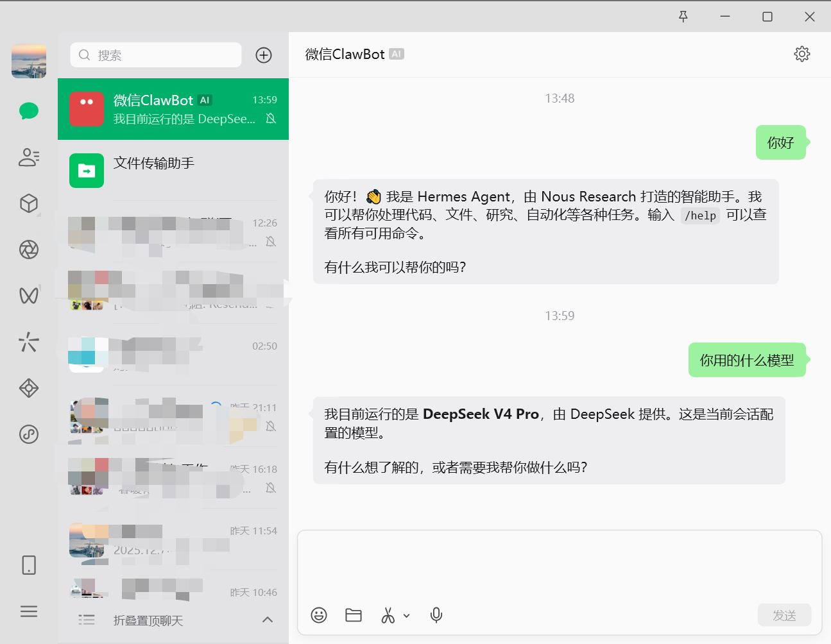831x644 pixels.
Task: Open the Chats tab in sidebar
Action: tap(29, 111)
